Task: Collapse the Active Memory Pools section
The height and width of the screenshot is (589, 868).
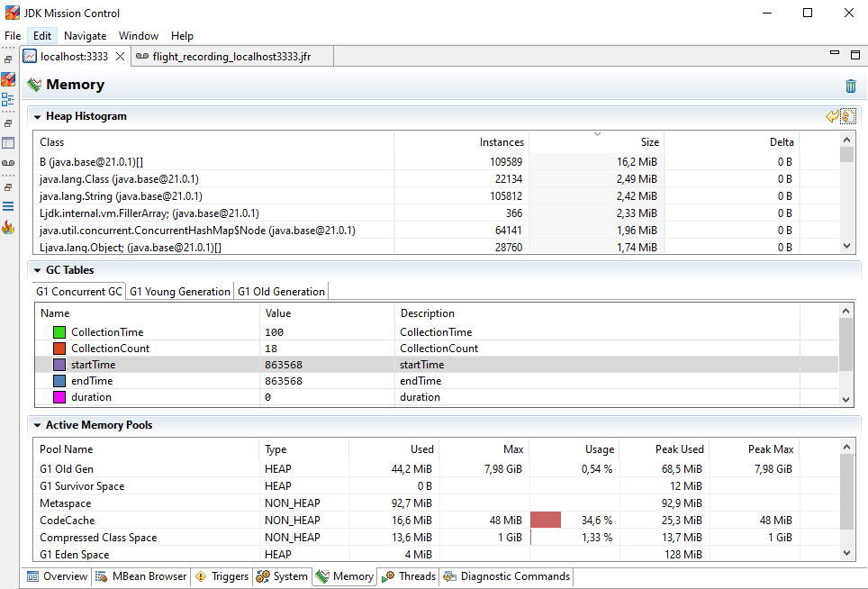Action: coord(38,426)
